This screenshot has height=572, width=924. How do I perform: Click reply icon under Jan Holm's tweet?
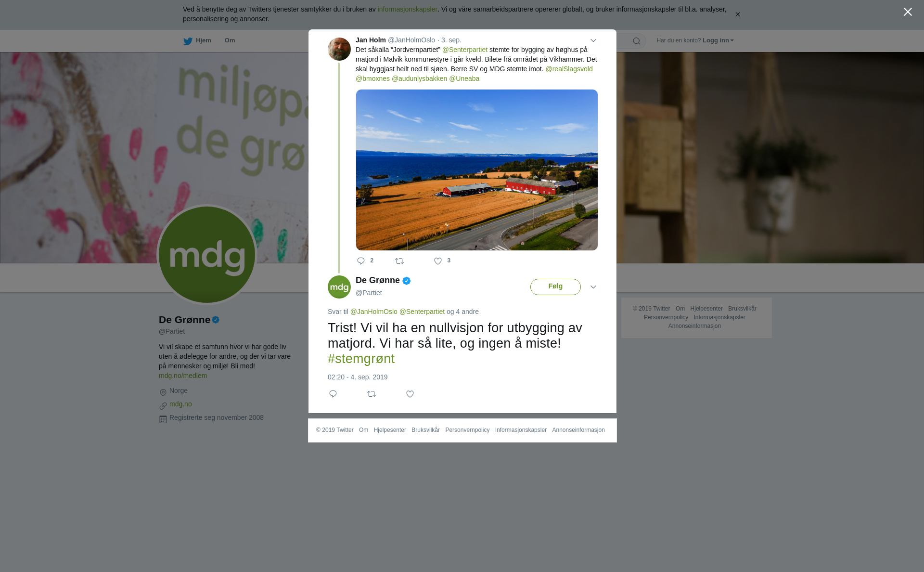tap(361, 261)
